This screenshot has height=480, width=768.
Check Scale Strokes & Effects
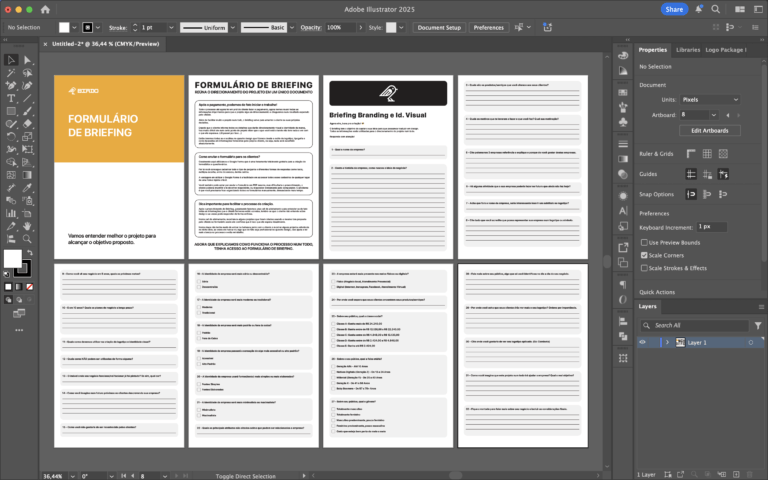click(643, 268)
